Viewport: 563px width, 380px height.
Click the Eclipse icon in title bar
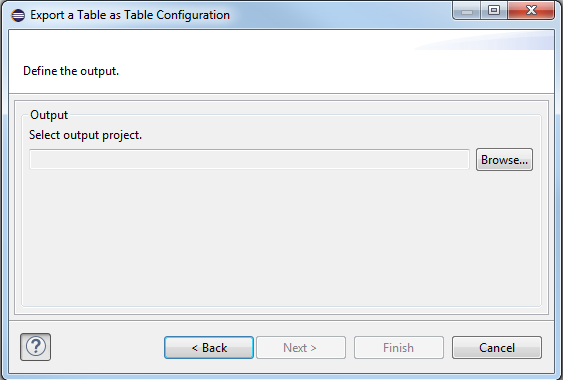pyautogui.click(x=18, y=15)
